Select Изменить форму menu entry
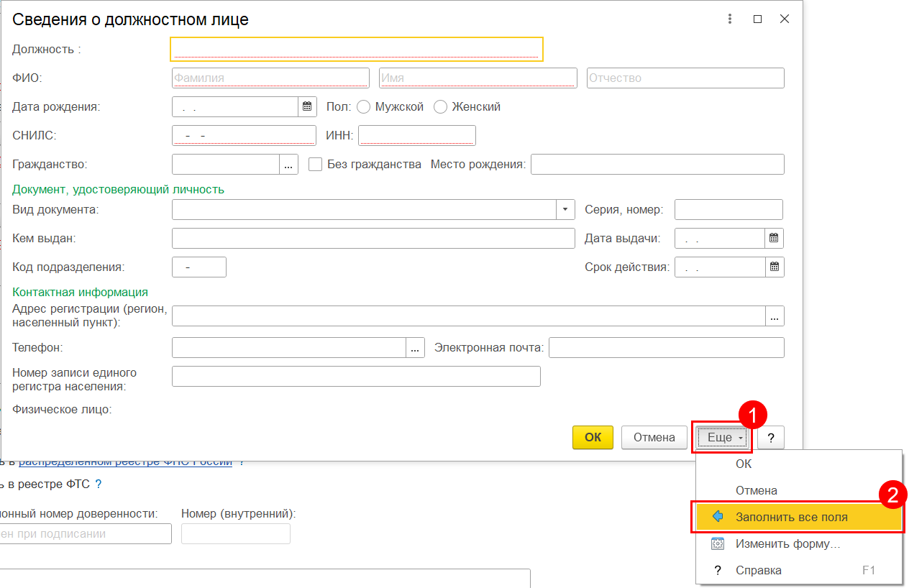This screenshot has width=909, height=588. [x=787, y=544]
